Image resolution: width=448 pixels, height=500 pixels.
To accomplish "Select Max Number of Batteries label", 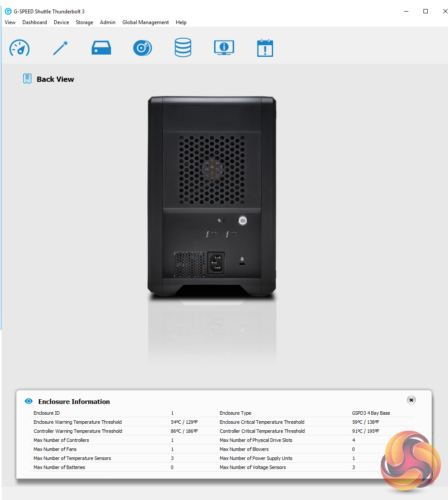I will click(59, 467).
